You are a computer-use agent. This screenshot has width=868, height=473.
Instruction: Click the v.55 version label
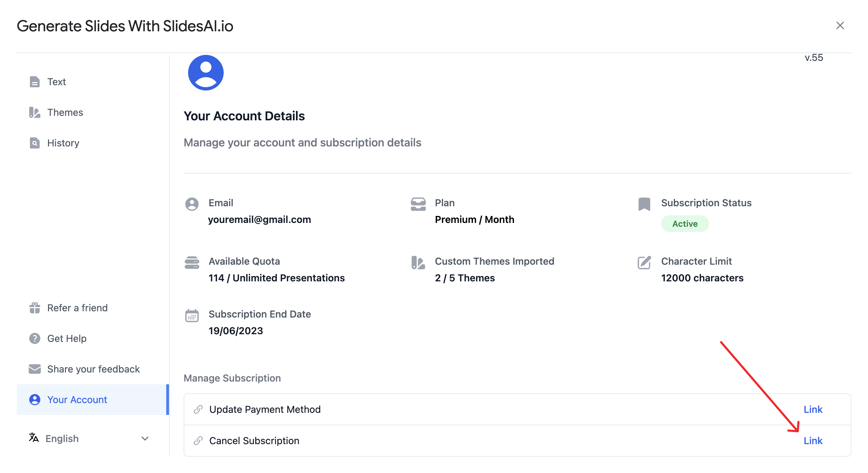pos(814,58)
